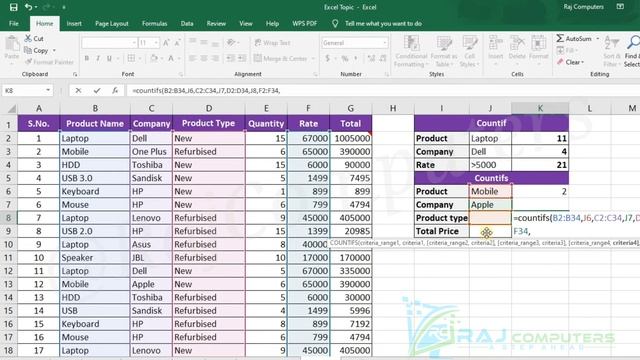Image resolution: width=640 pixels, height=360 pixels.
Task: Click the Percent Style icon
Action: coord(345,58)
